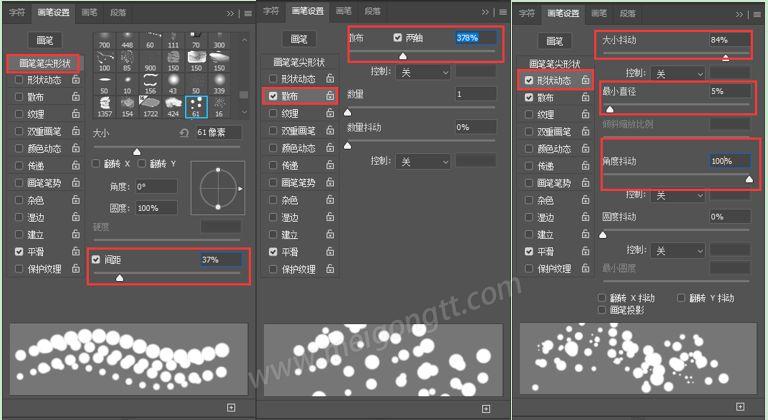Expand collapsed tabs chevron in left panel
This screenshot has width=768, height=420.
pyautogui.click(x=231, y=13)
